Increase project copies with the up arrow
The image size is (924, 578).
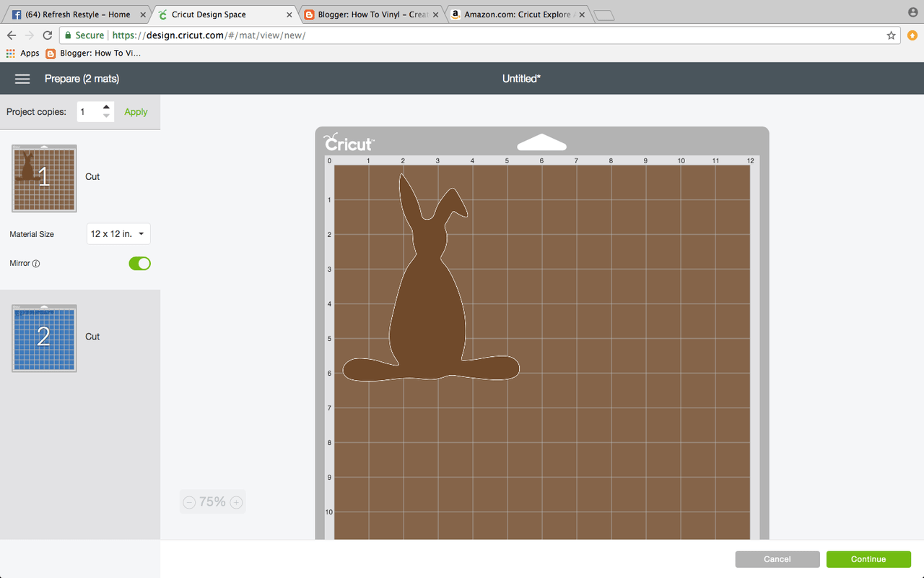tap(106, 107)
